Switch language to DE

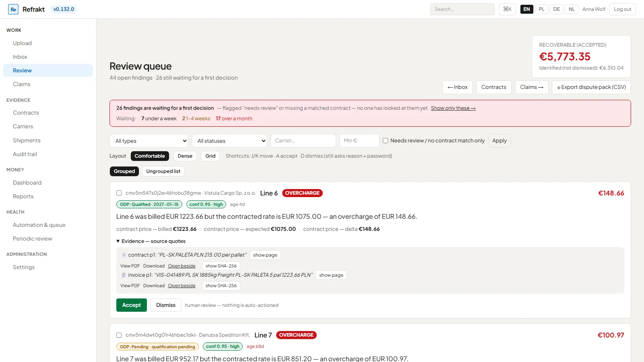point(557,9)
